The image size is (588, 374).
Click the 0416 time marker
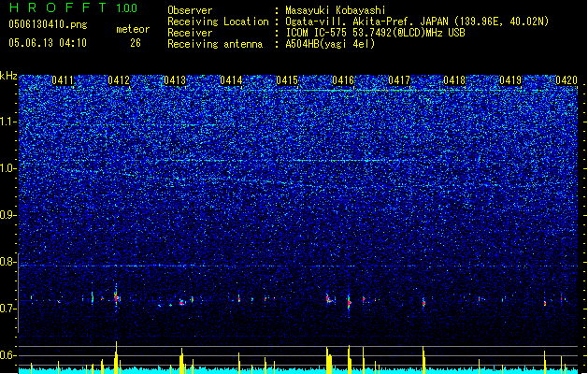tap(343, 80)
